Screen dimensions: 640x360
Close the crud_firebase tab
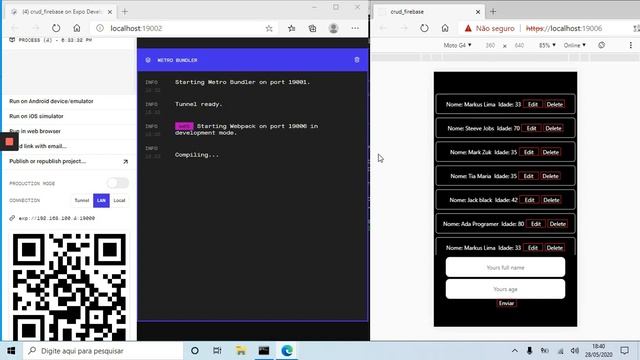(478, 12)
